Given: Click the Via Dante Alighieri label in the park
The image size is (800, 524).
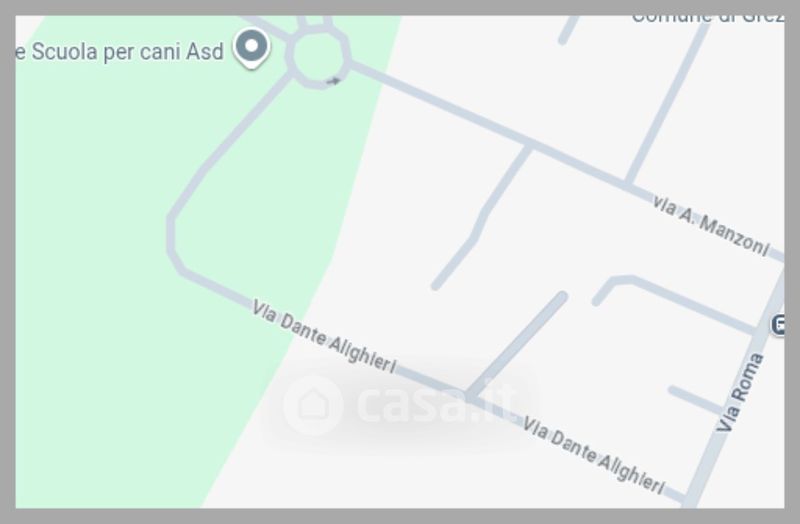Looking at the screenshot, I should click(324, 337).
